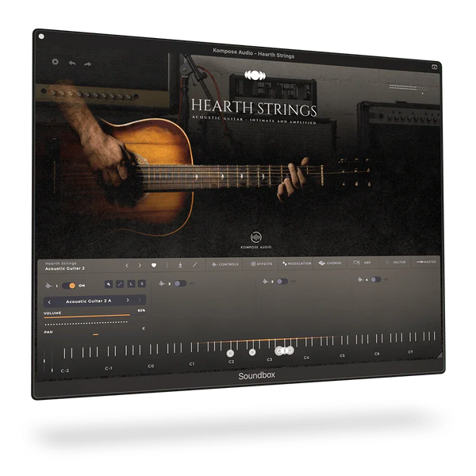Click the leftmost marker of the pair near C3
This screenshot has height=476, width=476.
[x=279, y=351]
